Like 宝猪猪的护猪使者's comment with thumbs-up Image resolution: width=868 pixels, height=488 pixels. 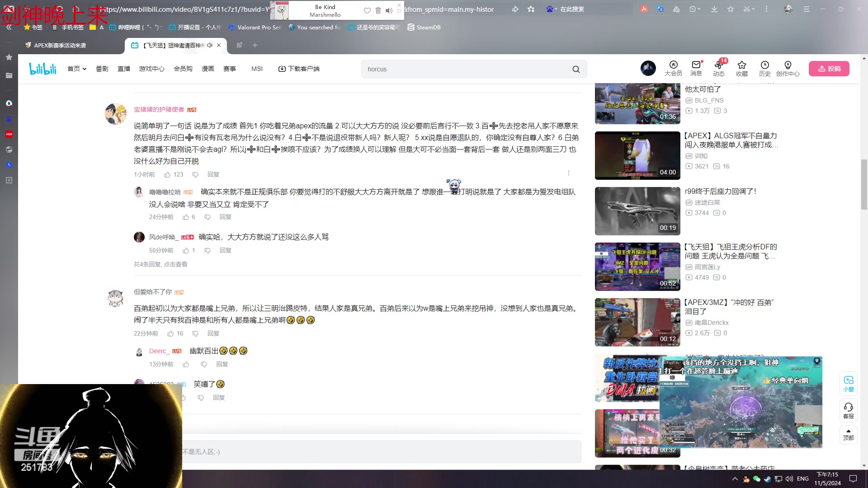167,174
